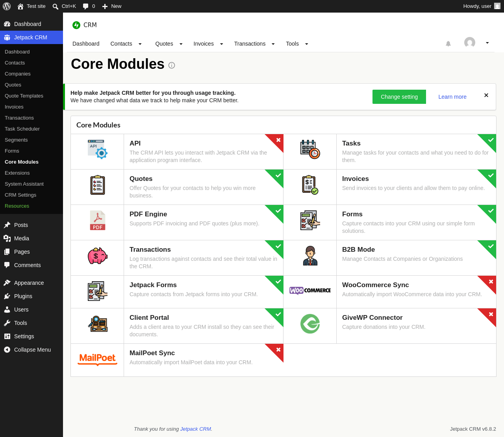Viewport: 504px width, 437px height.
Task: Click the MailPoet logo
Action: (x=98, y=359)
